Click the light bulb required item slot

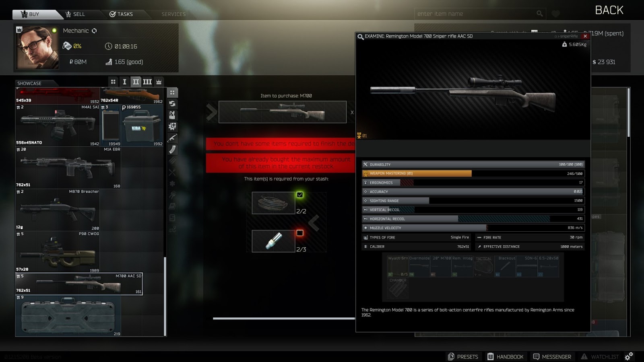point(274,241)
